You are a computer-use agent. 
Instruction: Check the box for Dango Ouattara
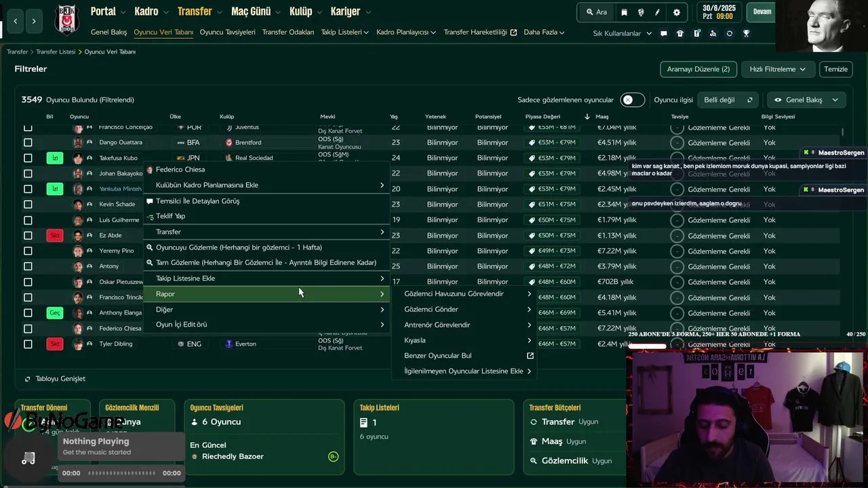(x=28, y=142)
